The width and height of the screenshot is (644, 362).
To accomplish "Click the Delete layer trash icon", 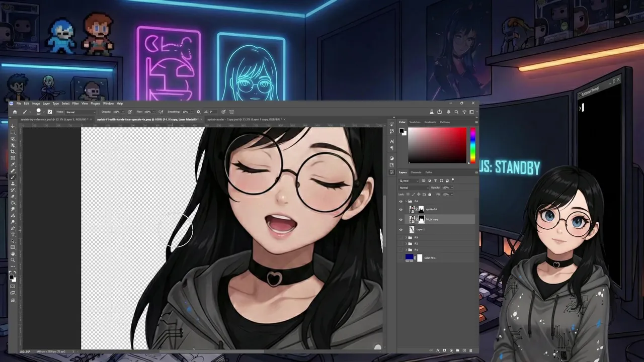I will [x=470, y=350].
